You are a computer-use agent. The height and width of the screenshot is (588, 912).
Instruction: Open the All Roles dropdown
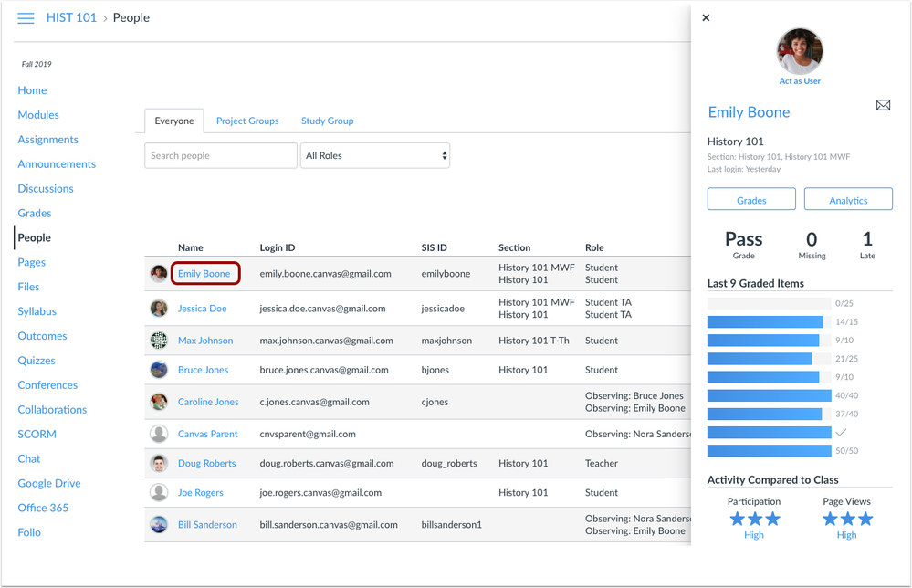click(x=375, y=156)
